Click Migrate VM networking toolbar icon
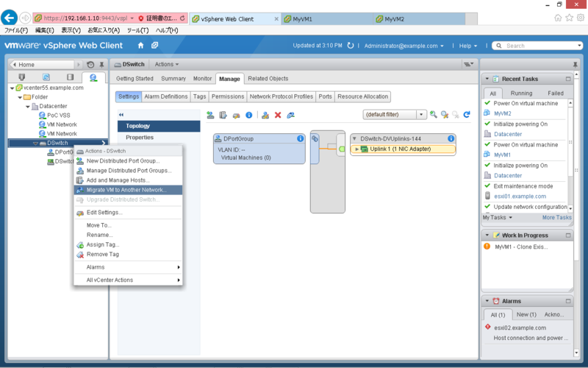 (x=290, y=115)
